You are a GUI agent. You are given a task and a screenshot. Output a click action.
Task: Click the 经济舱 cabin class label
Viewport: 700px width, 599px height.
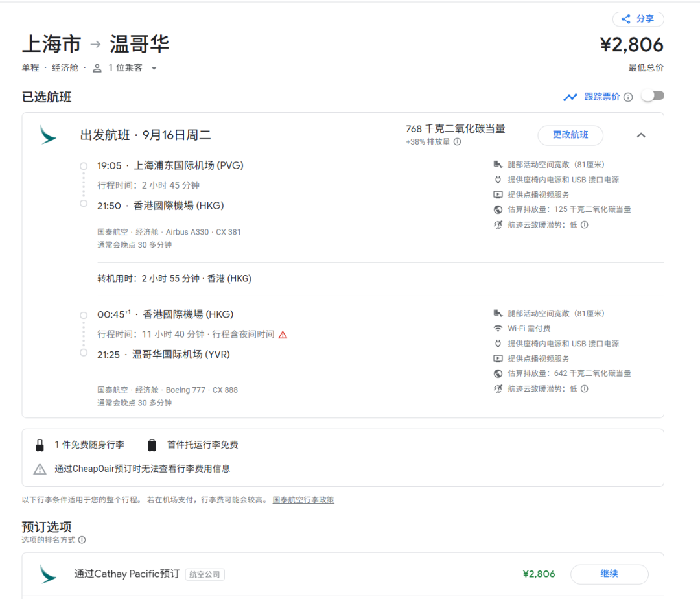coord(65,68)
